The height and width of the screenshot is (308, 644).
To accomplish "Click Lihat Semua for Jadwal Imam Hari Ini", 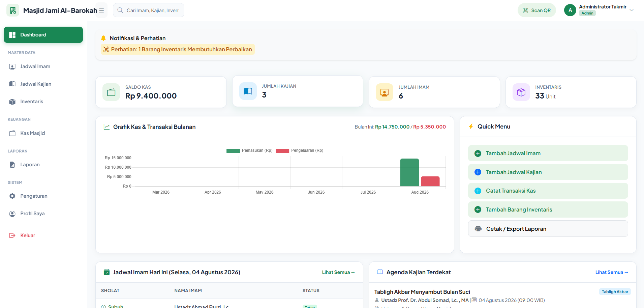I will [x=338, y=272].
